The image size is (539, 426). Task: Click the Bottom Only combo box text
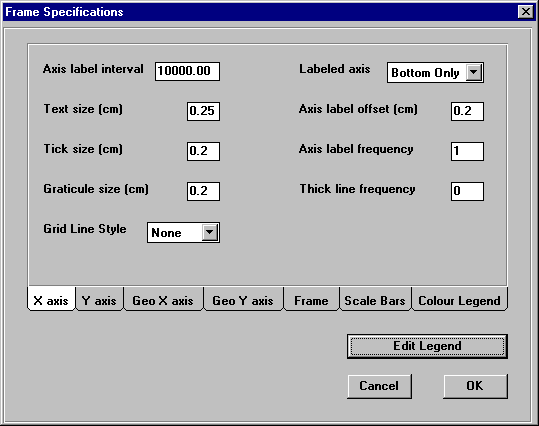tap(426, 73)
